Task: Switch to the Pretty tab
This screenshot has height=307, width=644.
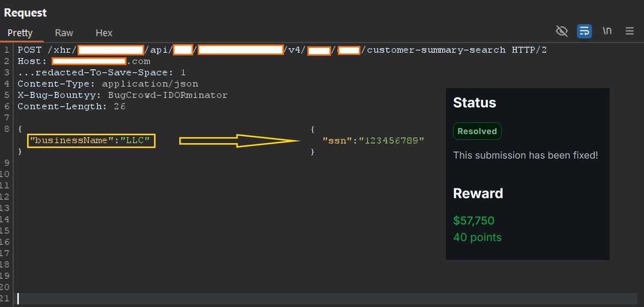Action: coord(20,33)
